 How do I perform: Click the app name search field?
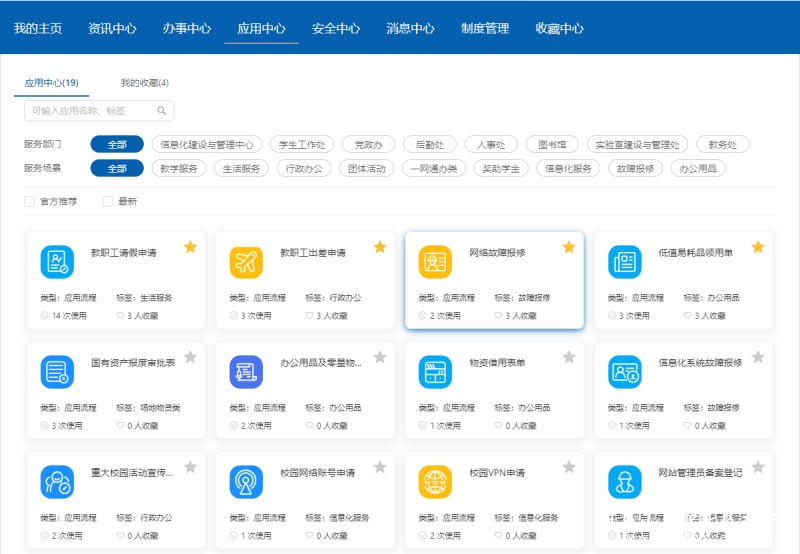click(90, 111)
